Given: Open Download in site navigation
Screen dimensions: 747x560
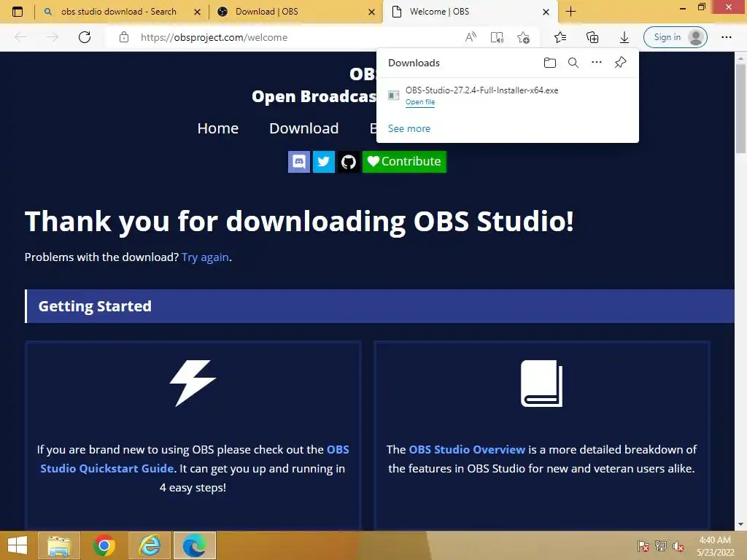Looking at the screenshot, I should (x=304, y=128).
